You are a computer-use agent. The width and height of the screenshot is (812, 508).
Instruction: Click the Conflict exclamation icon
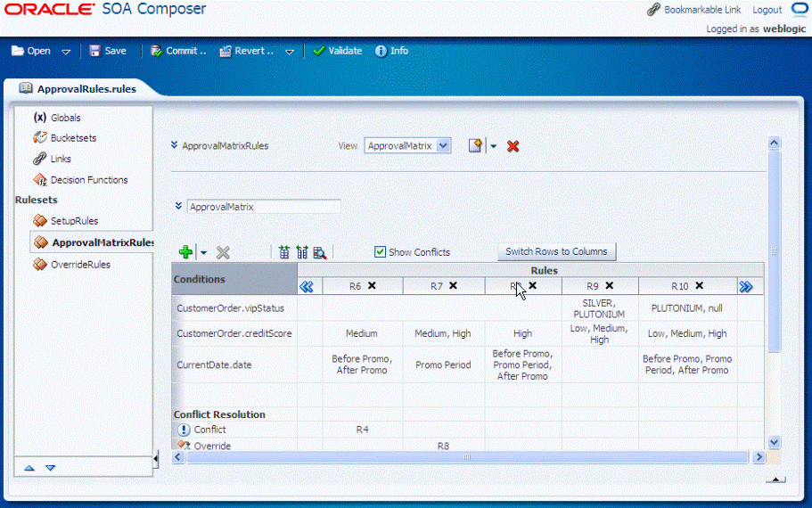pyautogui.click(x=184, y=430)
